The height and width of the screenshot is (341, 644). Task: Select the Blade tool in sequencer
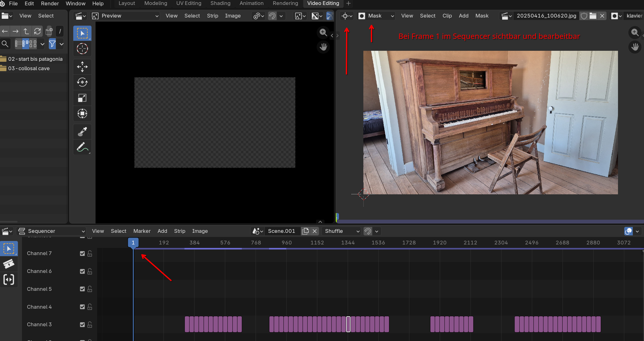(x=9, y=264)
